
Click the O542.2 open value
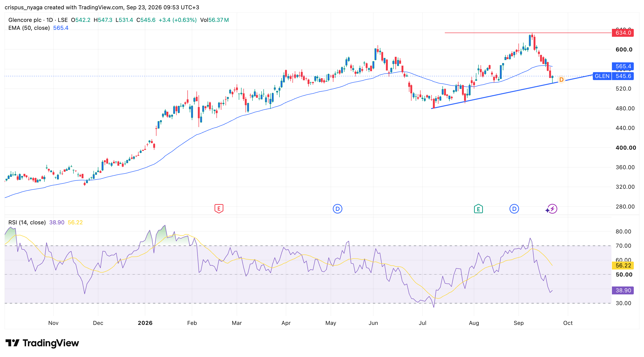point(80,20)
